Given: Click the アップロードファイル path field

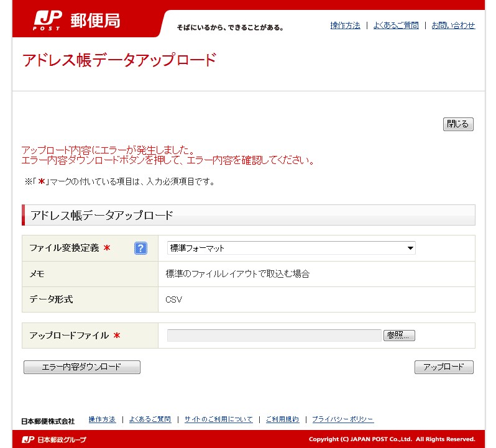Looking at the screenshot, I should pyautogui.click(x=273, y=336).
